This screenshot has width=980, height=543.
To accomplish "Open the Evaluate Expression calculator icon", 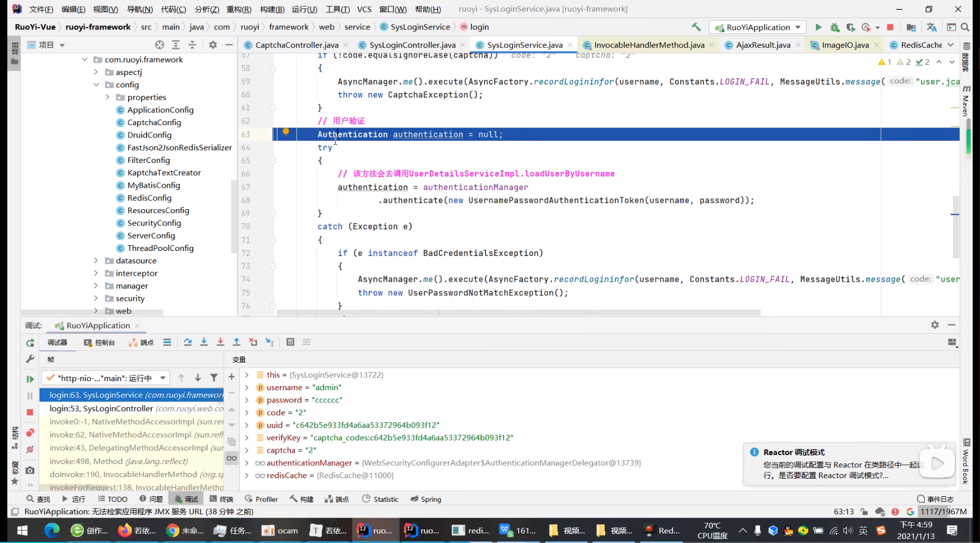I will 290,342.
